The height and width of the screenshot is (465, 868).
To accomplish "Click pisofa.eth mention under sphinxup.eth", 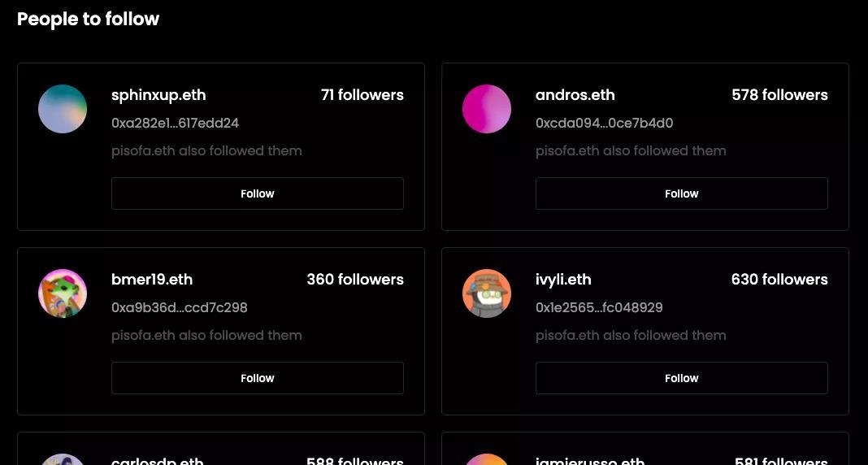I will click(143, 151).
